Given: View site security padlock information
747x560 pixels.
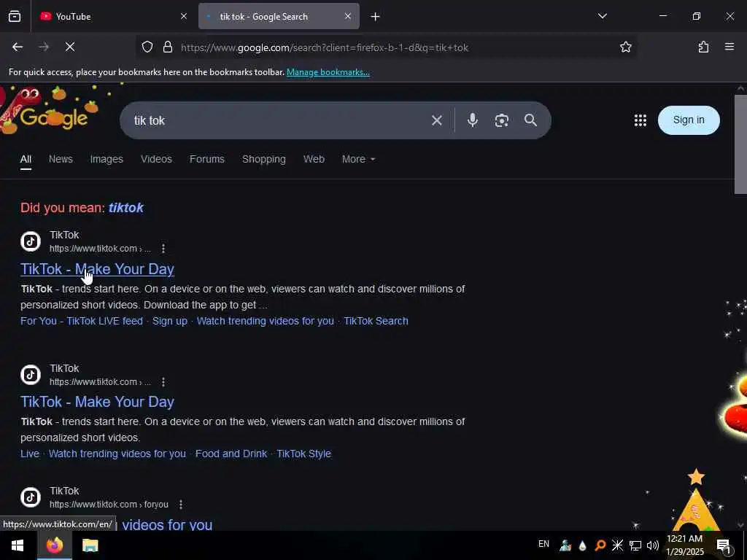Looking at the screenshot, I should (168, 47).
